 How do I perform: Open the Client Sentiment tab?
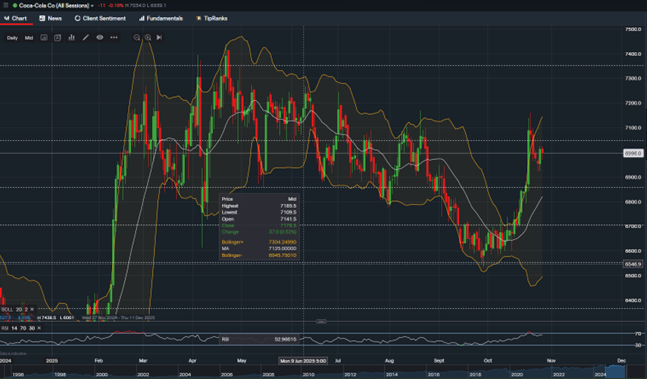pyautogui.click(x=100, y=18)
